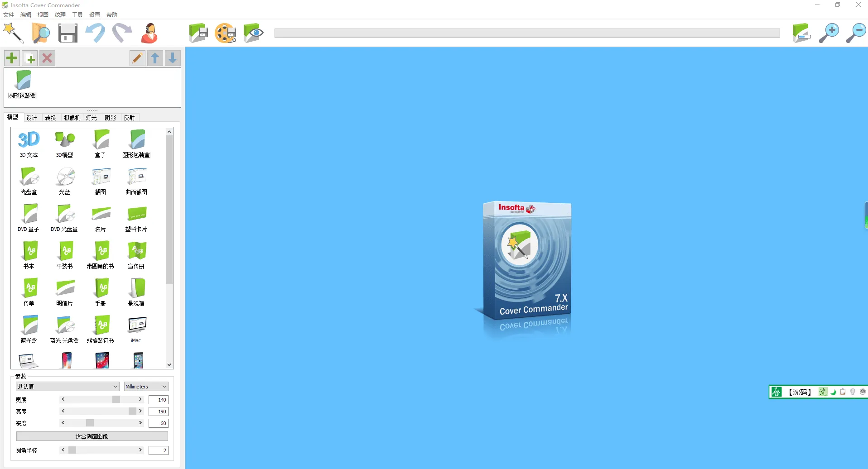Viewport: 868px width, 469px height.
Task: Move model down with the down arrow
Action: tap(173, 58)
